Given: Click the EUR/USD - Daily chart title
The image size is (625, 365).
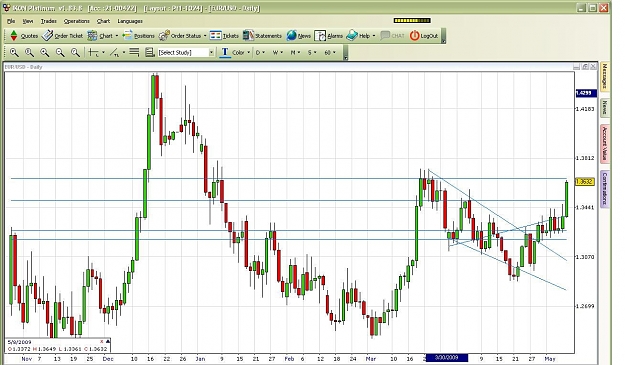Looking at the screenshot, I should (x=24, y=67).
